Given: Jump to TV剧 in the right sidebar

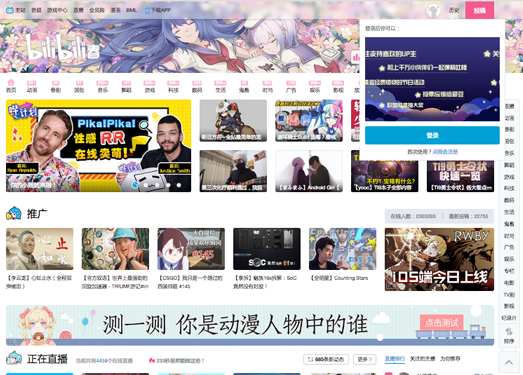Looking at the screenshot, I should click(x=509, y=295).
